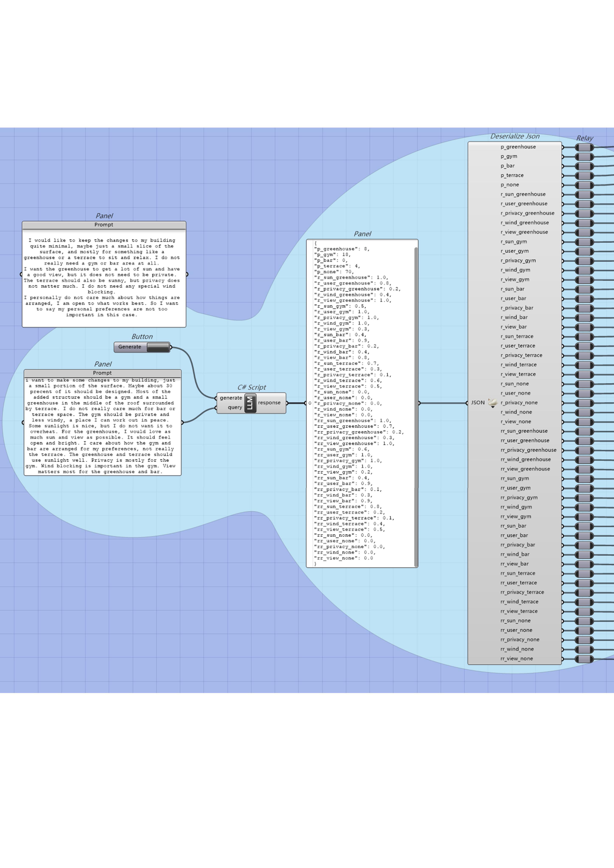Click the rr_user_terrace output parameter
This screenshot has height=868, width=614.
pyautogui.click(x=518, y=583)
